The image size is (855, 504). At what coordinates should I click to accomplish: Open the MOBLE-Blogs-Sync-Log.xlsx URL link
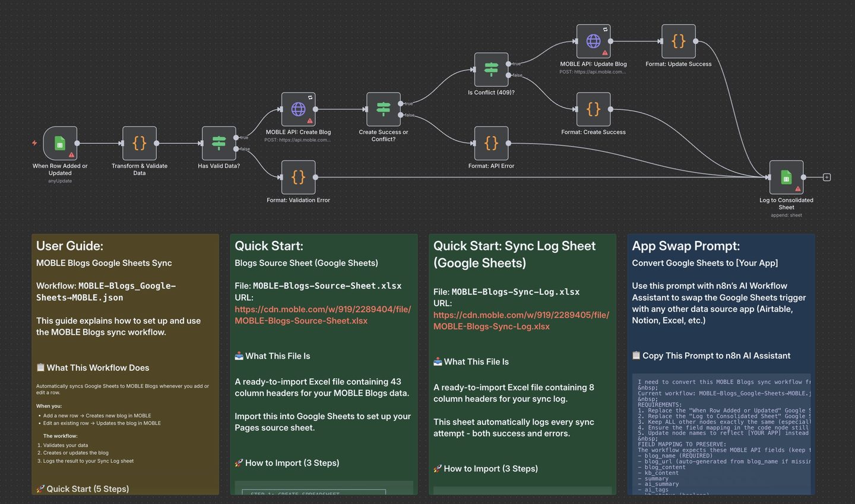521,321
